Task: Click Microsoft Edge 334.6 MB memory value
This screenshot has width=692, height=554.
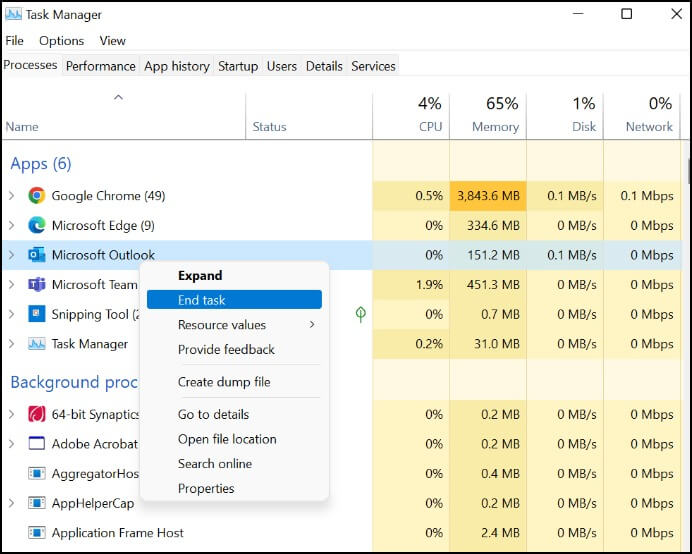Action: click(x=493, y=225)
